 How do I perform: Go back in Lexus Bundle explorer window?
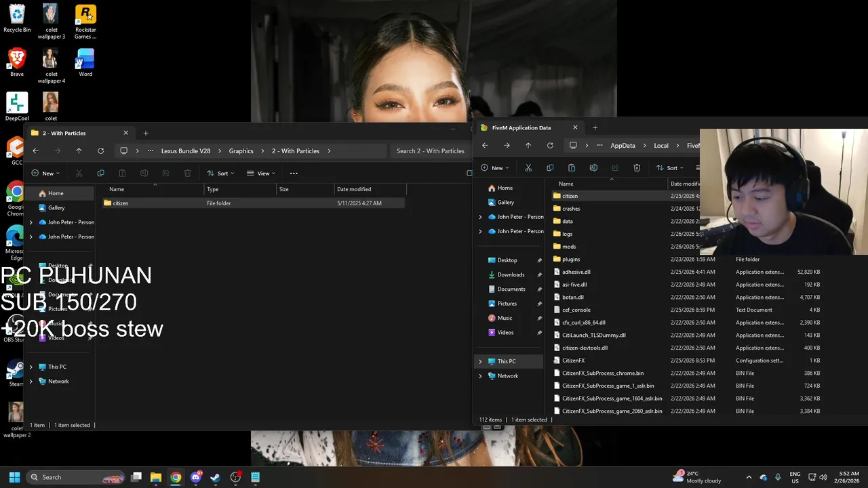click(x=35, y=151)
